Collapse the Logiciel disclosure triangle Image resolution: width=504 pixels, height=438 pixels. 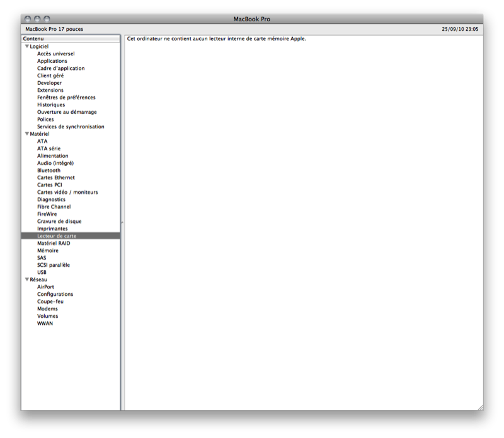27,47
